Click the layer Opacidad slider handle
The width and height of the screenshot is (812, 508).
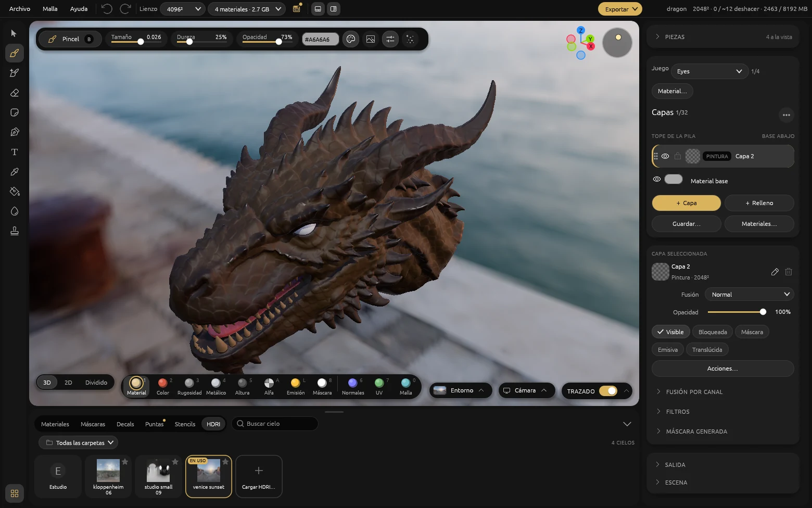[763, 312]
